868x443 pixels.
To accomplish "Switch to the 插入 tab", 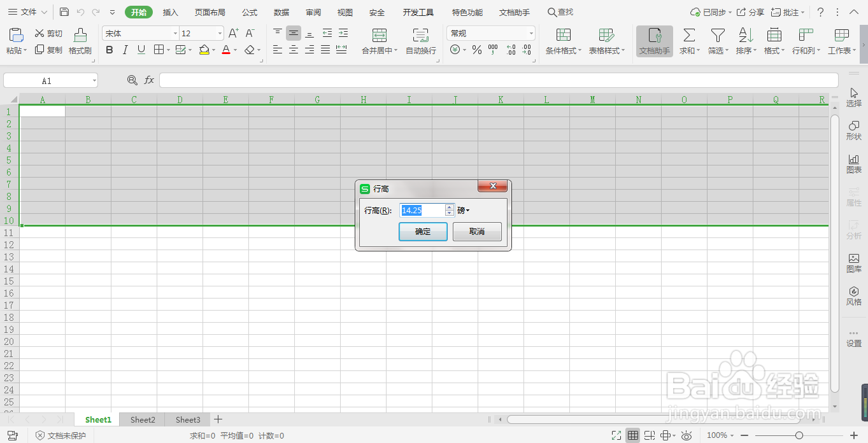I will pos(171,12).
